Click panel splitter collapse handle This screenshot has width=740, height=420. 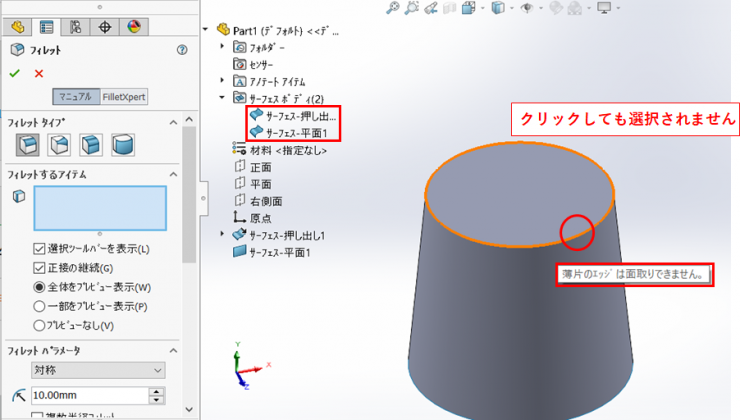click(x=203, y=198)
